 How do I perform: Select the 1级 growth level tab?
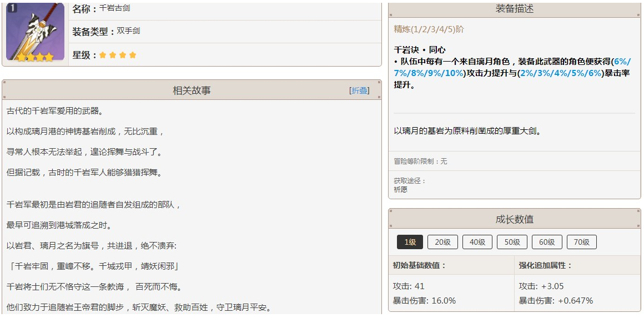coord(410,242)
